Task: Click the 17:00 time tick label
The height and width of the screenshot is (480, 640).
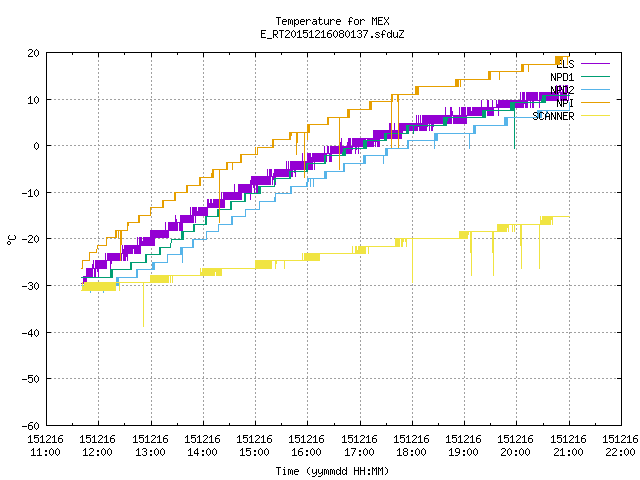Action: click(360, 452)
